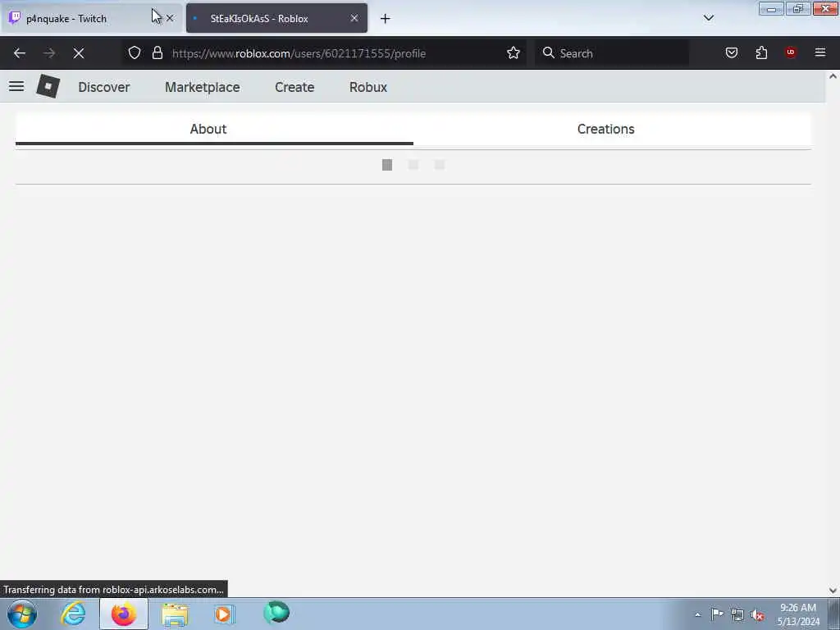Screen dimensions: 840x630
Task: Launch Windows Media Player from taskbar
Action: click(x=224, y=614)
